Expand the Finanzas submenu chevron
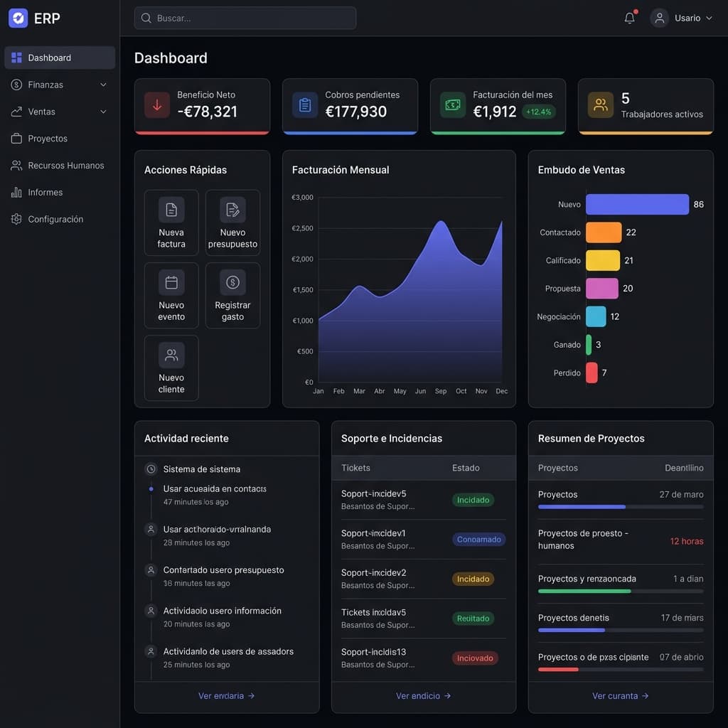 (104, 85)
